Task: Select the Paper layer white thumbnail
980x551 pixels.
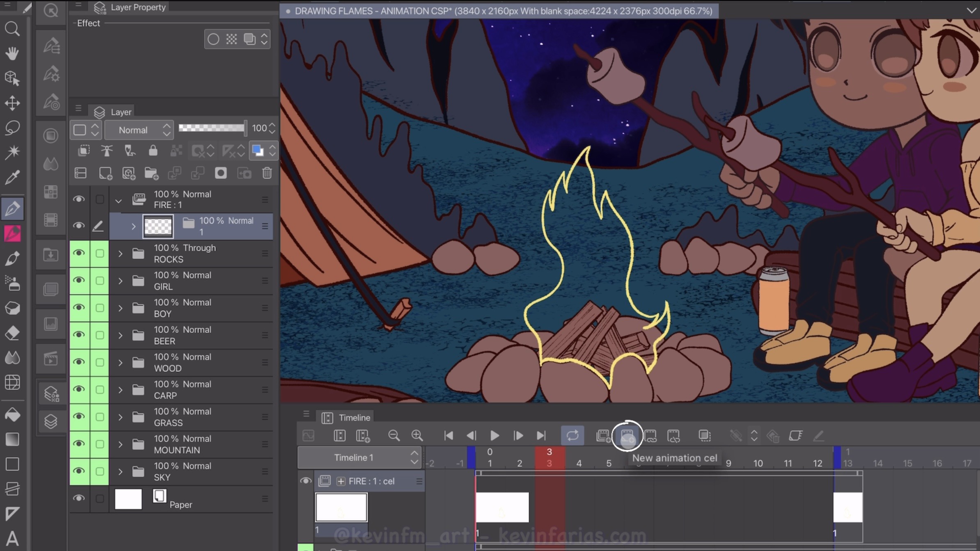Action: click(128, 498)
